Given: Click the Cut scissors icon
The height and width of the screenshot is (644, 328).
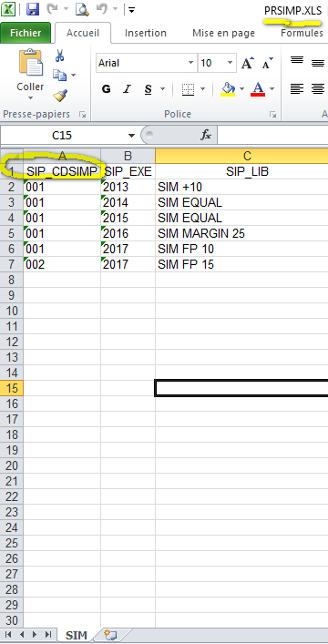Looking at the screenshot, I should 59,55.
